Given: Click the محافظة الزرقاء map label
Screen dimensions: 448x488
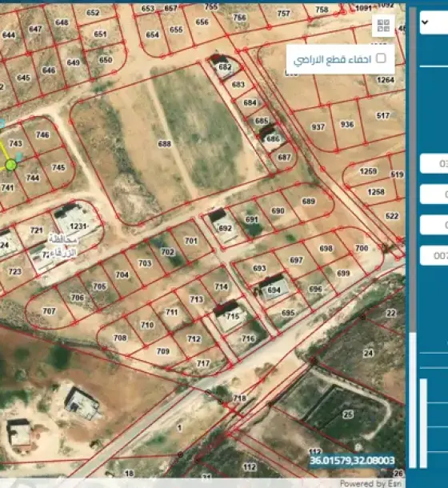Looking at the screenshot, I should [x=63, y=246].
